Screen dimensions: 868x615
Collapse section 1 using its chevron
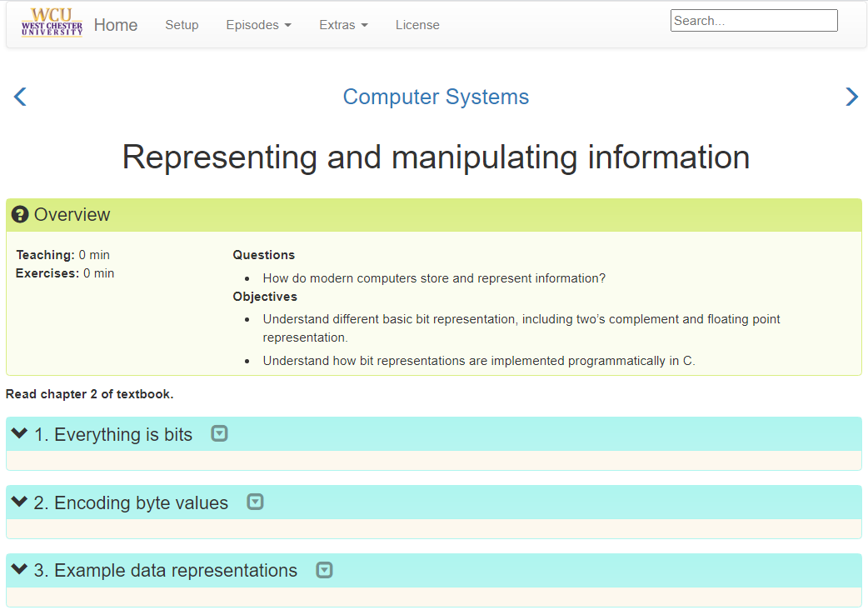(x=19, y=433)
